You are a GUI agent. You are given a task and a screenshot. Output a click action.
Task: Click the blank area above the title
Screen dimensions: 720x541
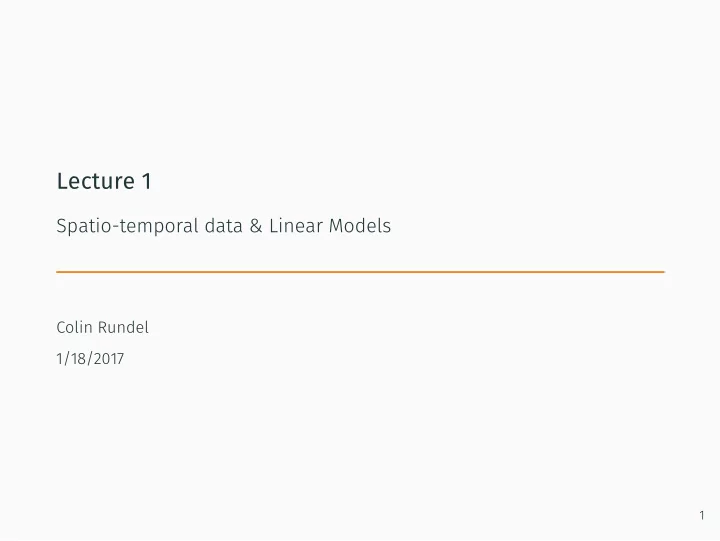[360, 83]
